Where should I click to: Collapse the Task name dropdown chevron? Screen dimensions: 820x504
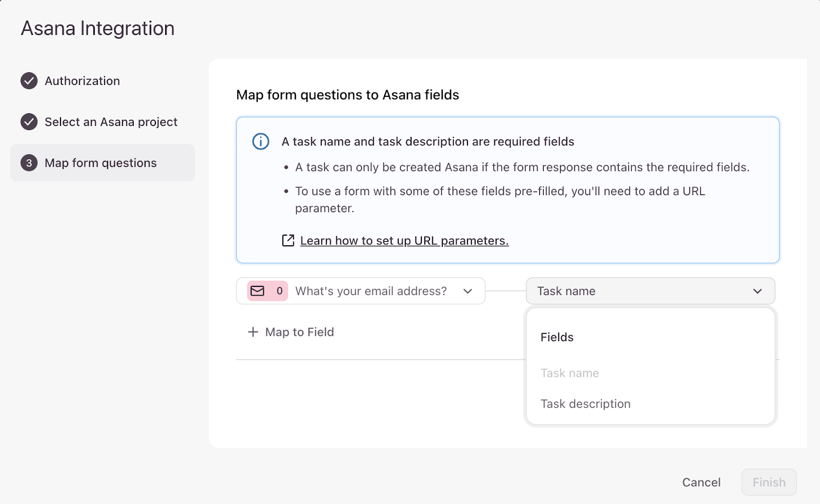pyautogui.click(x=757, y=291)
